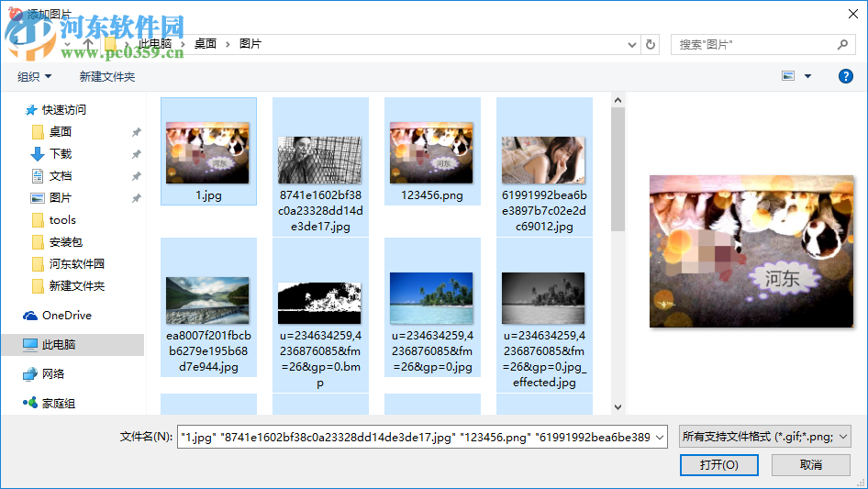Select the 61991992bea6b girl photo thumbnail

coord(543,160)
